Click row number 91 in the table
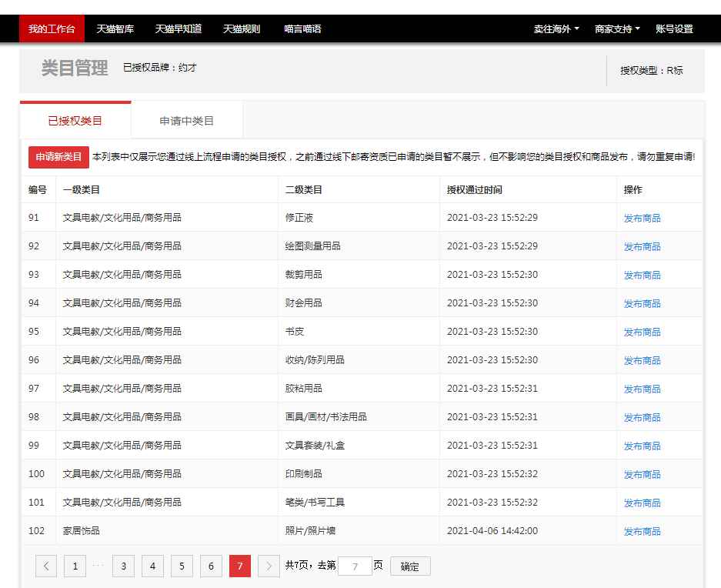Viewport: 721px width, 588px height. pyautogui.click(x=34, y=218)
